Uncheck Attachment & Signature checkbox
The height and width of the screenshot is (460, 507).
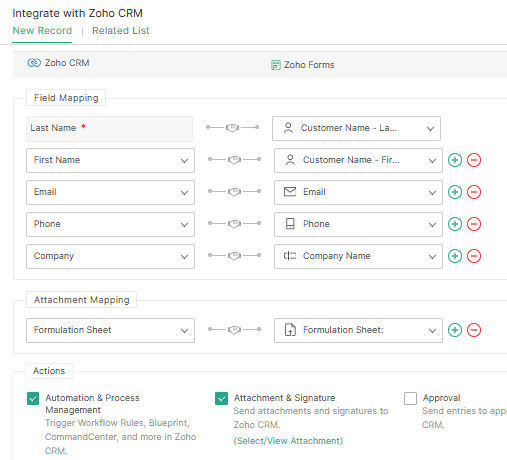tap(221, 398)
